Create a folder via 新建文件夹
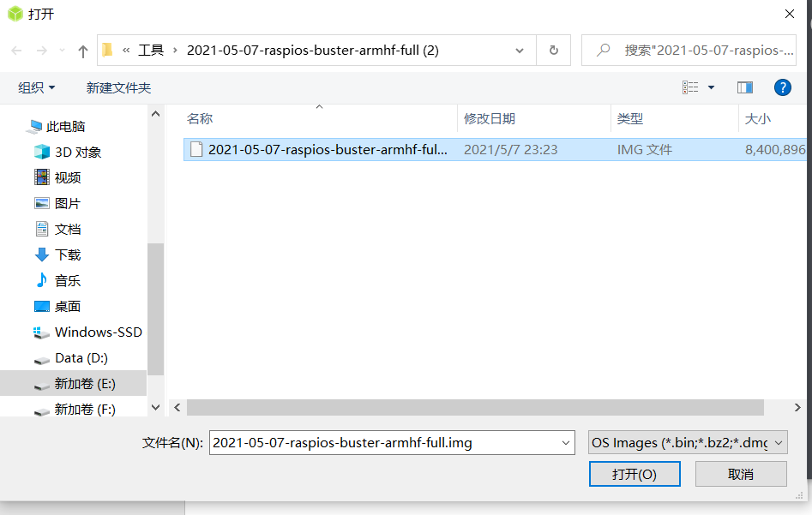 [118, 88]
